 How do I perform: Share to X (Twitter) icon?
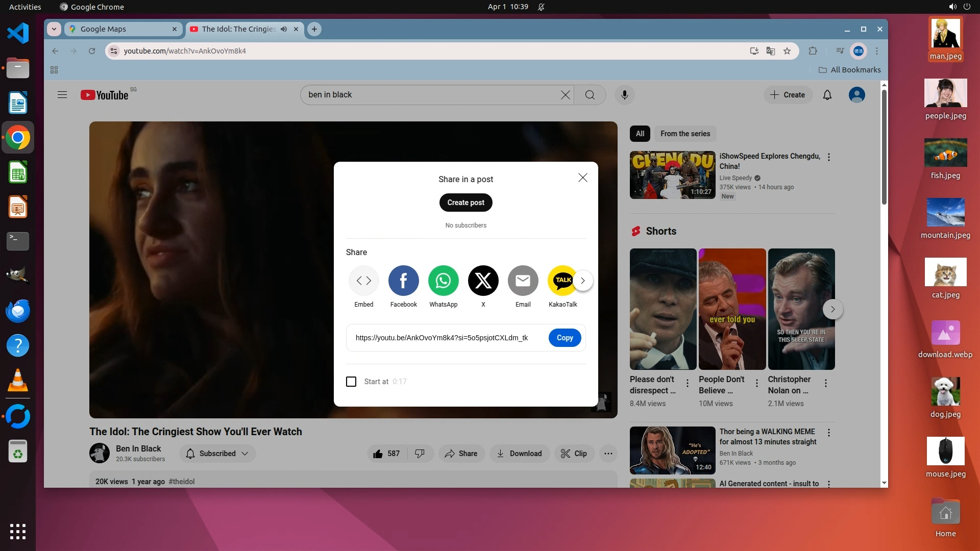coord(483,281)
